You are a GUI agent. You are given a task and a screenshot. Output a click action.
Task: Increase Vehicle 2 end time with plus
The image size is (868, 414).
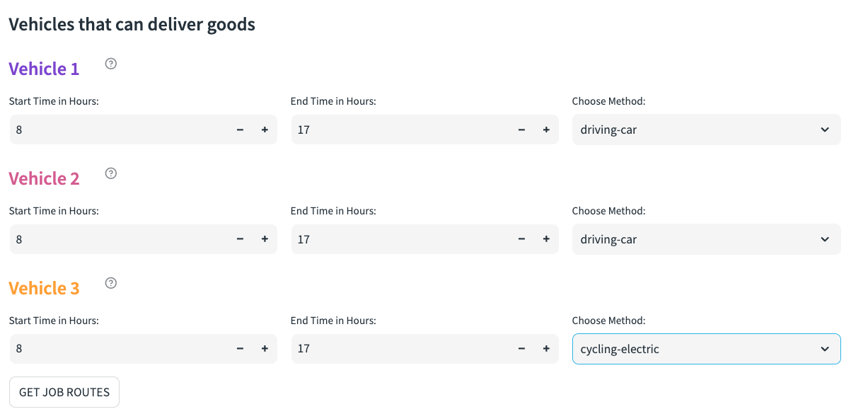click(x=546, y=239)
